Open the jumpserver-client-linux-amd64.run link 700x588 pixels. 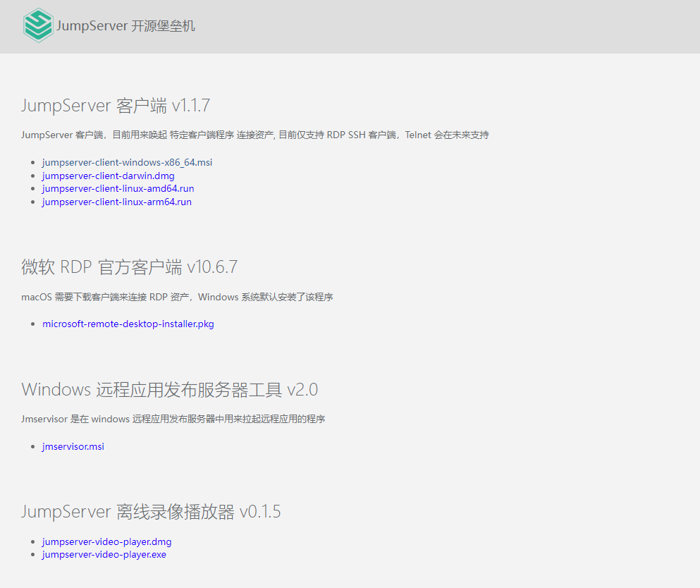[x=118, y=188]
